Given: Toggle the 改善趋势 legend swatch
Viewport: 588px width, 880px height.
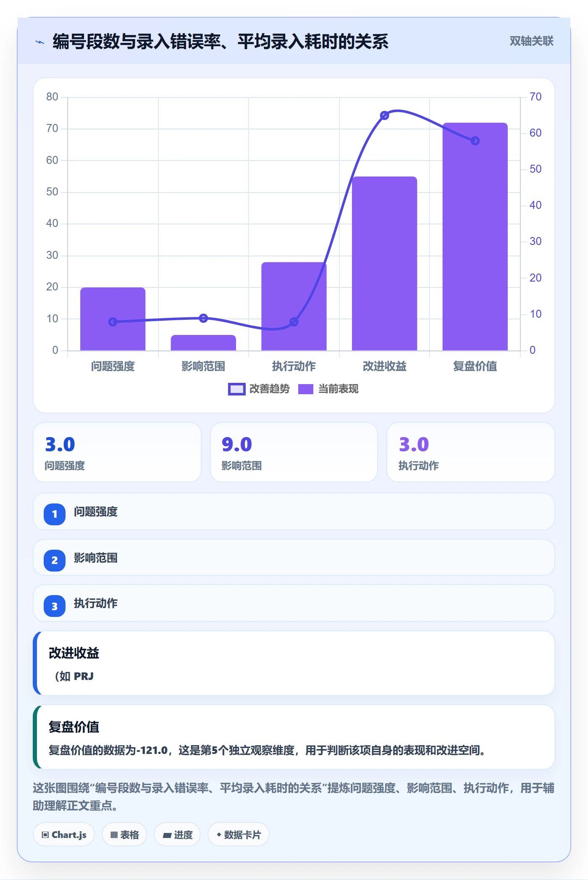Looking at the screenshot, I should 236,389.
